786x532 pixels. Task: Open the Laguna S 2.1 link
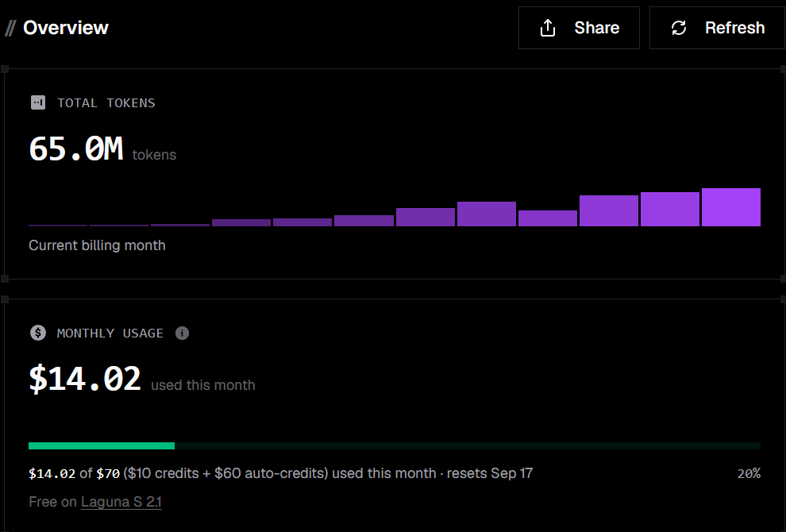[121, 502]
